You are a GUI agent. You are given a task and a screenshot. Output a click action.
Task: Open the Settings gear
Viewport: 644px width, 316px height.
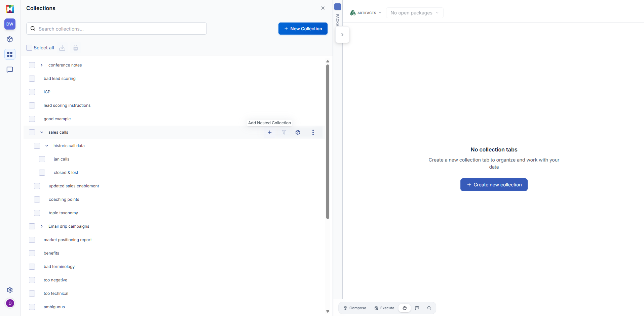tap(10, 290)
